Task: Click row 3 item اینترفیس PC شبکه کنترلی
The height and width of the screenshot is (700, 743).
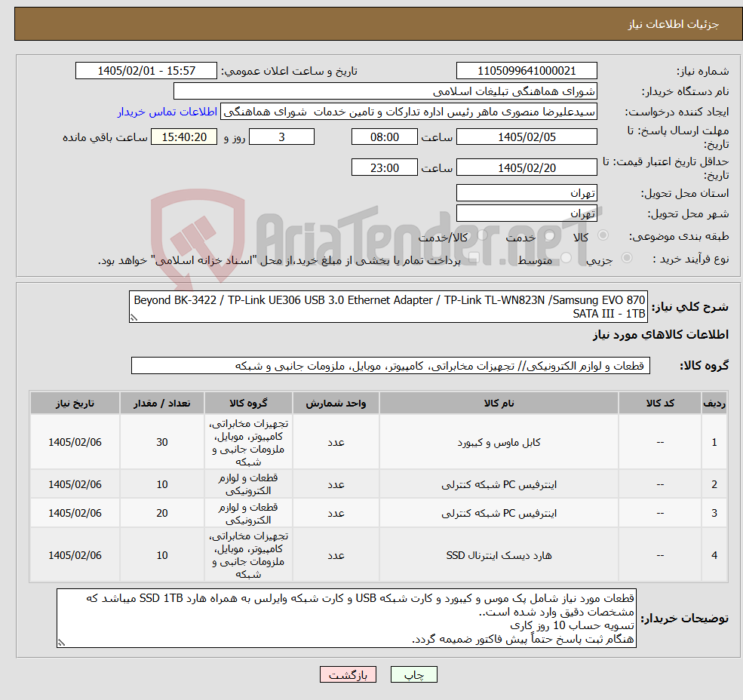Action: [499, 513]
